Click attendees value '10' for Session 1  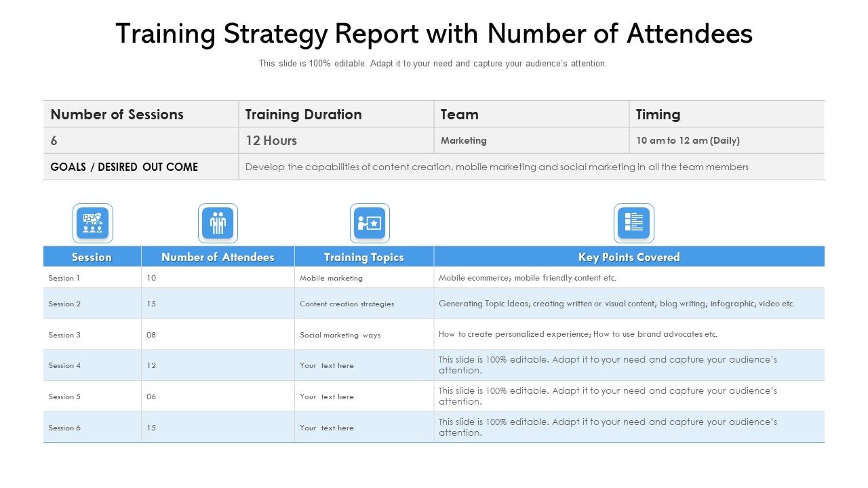click(151, 278)
